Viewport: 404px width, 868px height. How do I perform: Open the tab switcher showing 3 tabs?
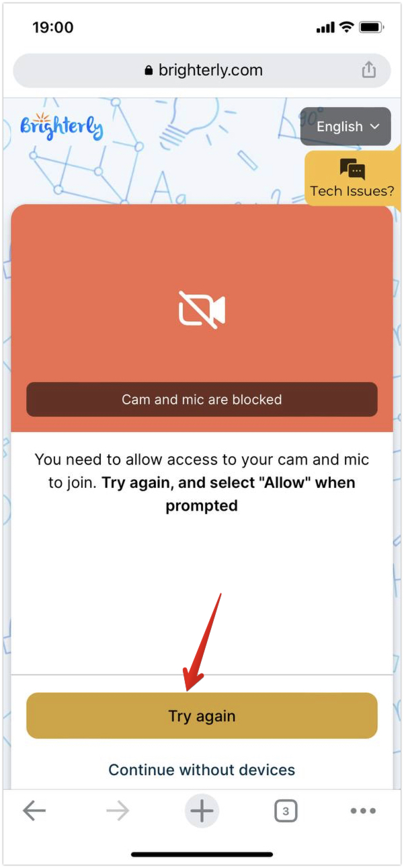(x=286, y=811)
